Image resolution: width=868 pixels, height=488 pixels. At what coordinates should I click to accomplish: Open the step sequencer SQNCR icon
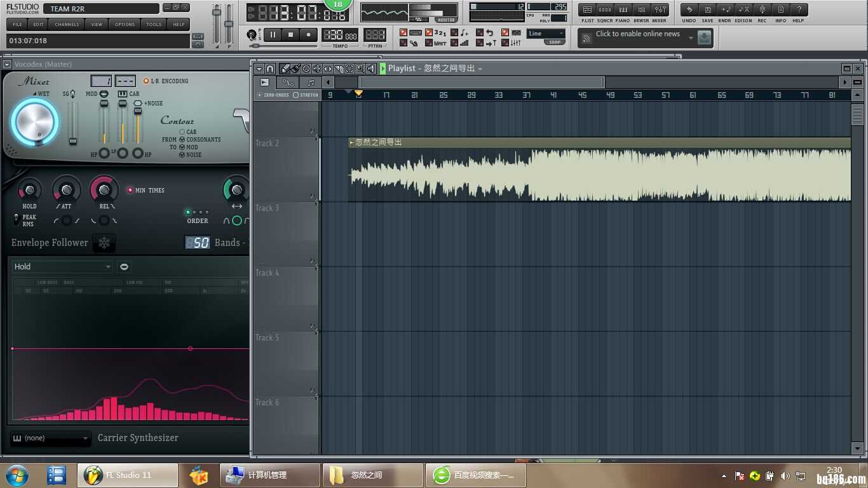pos(605,10)
